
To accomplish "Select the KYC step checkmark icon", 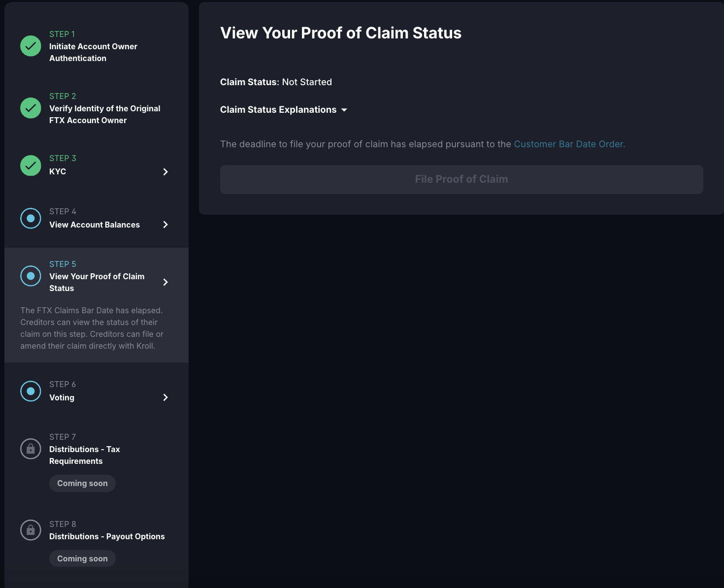I will click(30, 165).
